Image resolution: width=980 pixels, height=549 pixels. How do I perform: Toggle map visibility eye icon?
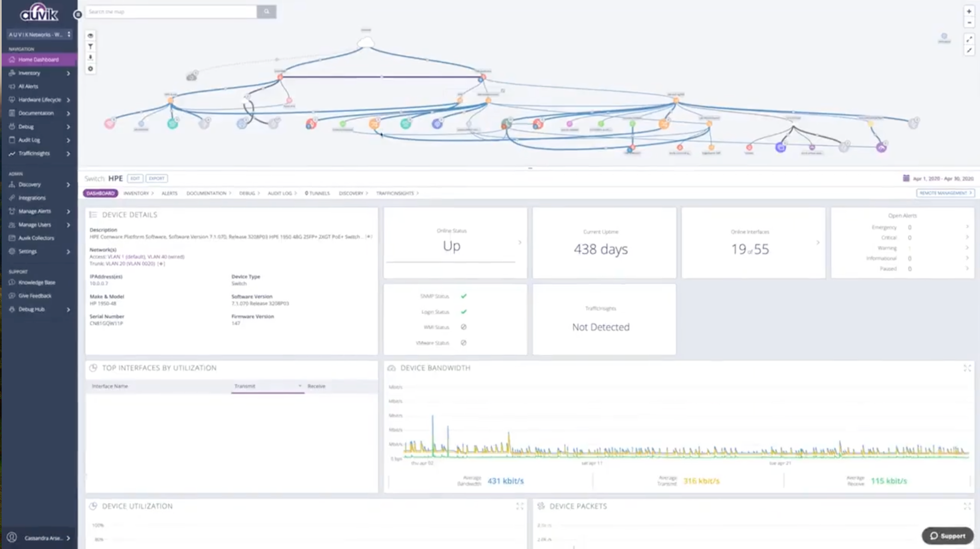(x=91, y=35)
